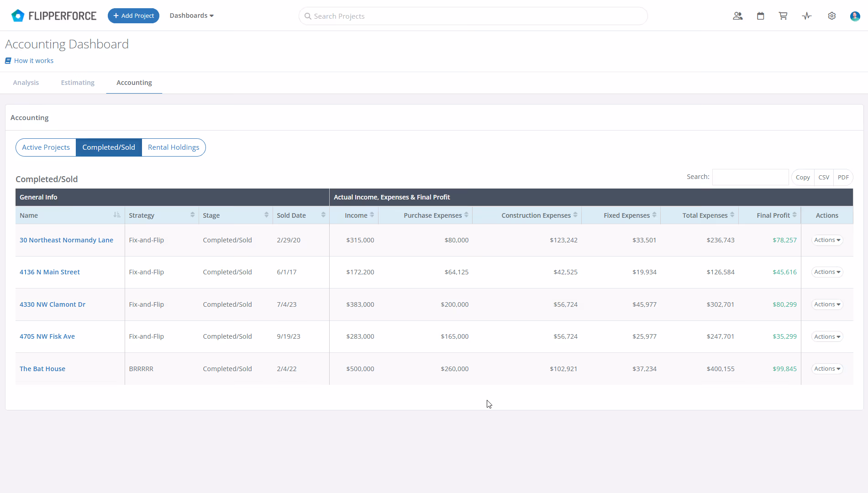
Task: Sort table by Sold Date arrow
Action: 323,215
